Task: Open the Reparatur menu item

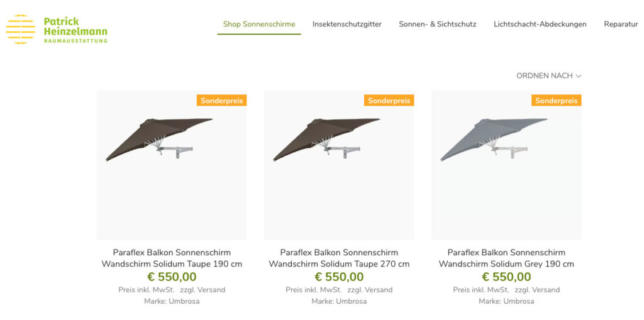Action: pyautogui.click(x=621, y=25)
